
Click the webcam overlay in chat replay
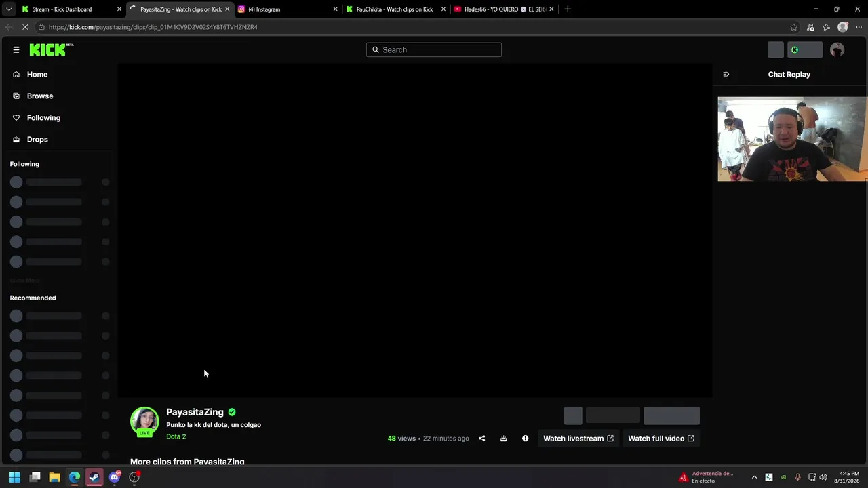792,139
